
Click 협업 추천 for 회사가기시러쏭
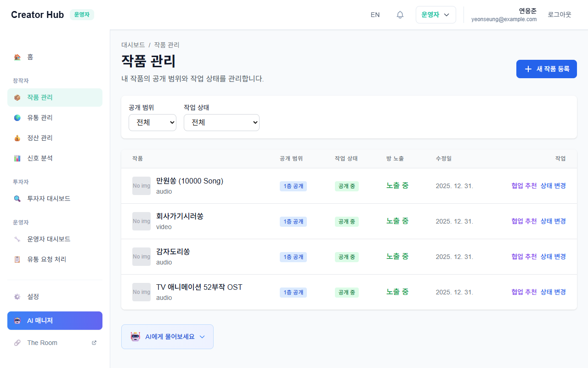click(524, 221)
